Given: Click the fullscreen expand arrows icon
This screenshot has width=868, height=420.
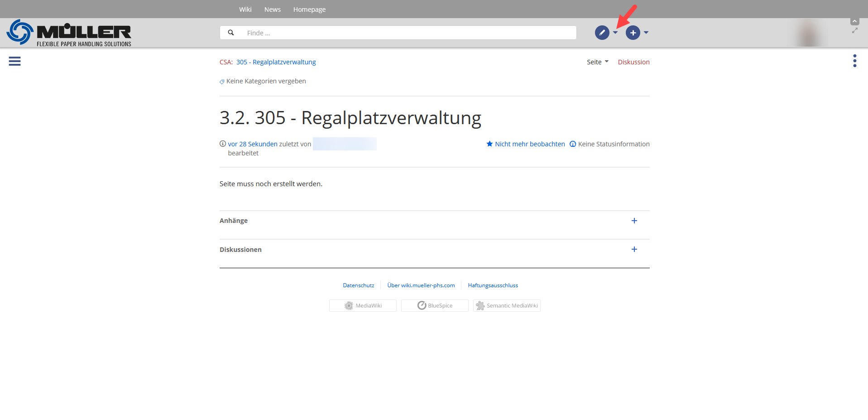Looking at the screenshot, I should (x=854, y=31).
